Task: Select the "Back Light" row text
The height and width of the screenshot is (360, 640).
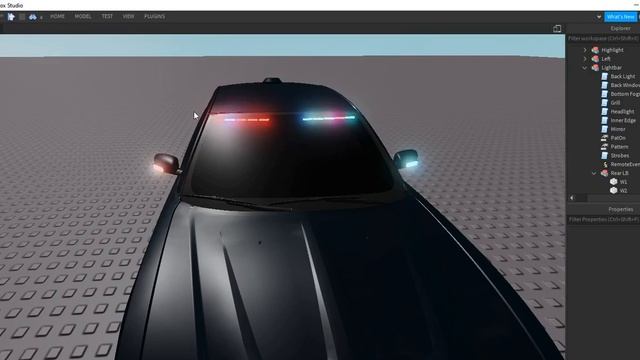Action: pos(623,76)
